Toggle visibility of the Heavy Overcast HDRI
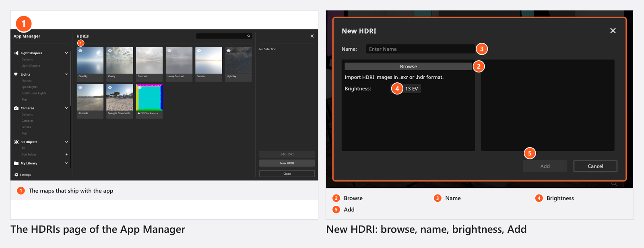 coord(169,51)
